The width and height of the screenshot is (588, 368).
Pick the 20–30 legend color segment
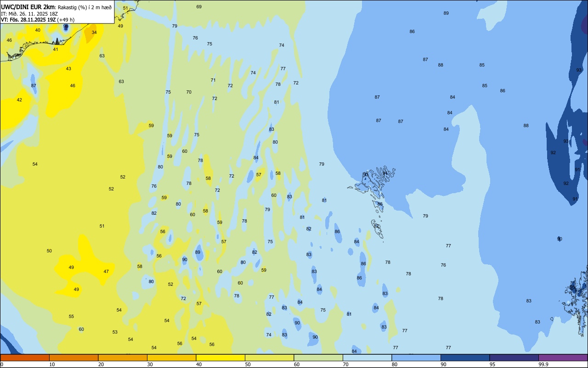123,357
